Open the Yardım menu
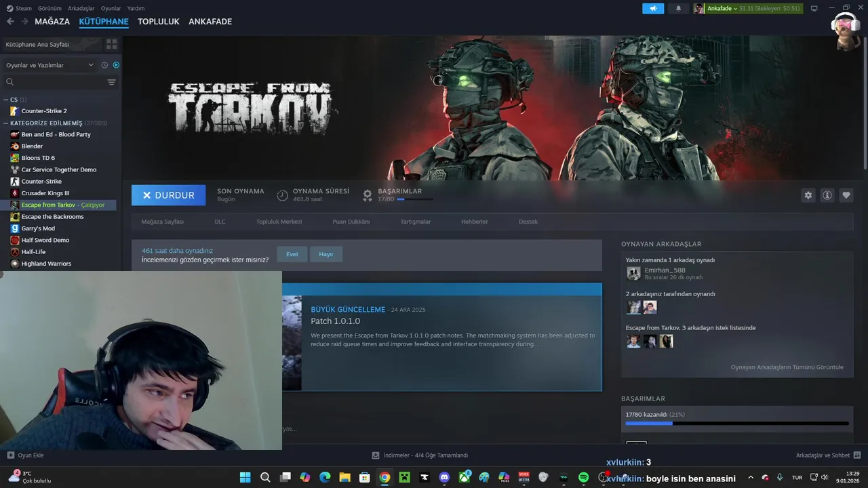 coord(136,8)
